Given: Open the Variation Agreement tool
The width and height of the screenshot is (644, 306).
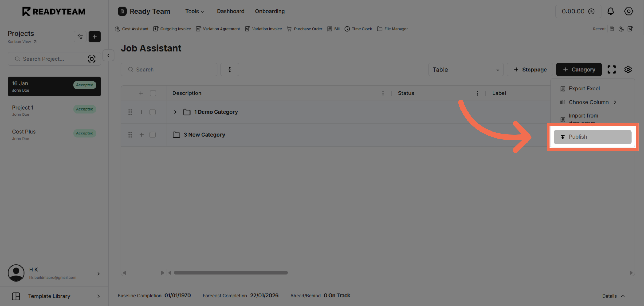Looking at the screenshot, I should pyautogui.click(x=218, y=29).
